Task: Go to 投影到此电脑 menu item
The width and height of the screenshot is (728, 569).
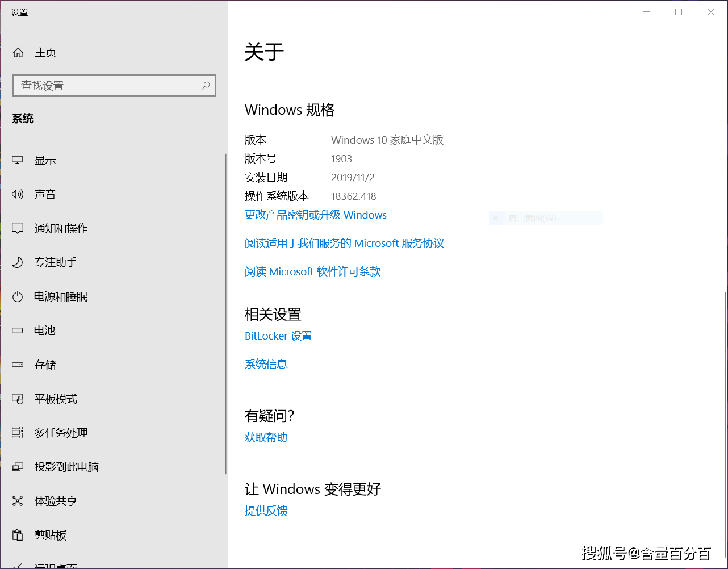Action: [x=114, y=467]
